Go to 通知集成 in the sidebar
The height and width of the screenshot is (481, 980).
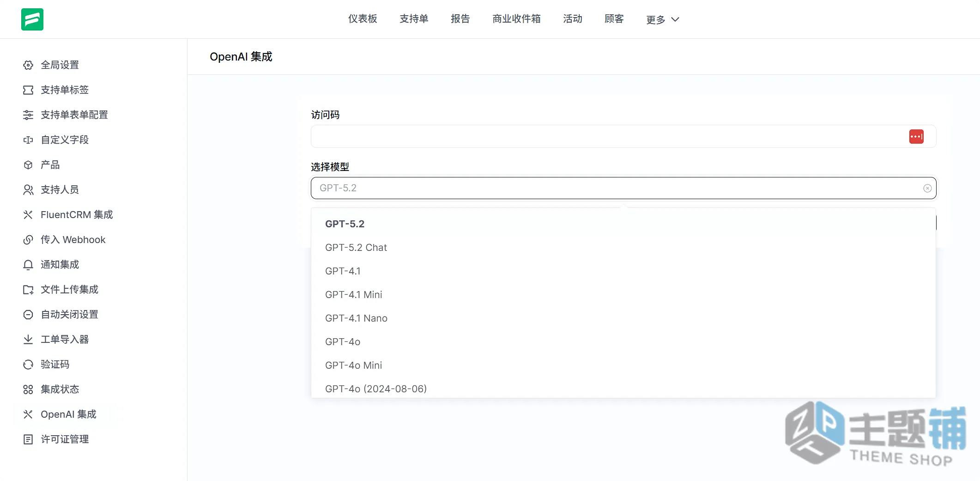[60, 265]
